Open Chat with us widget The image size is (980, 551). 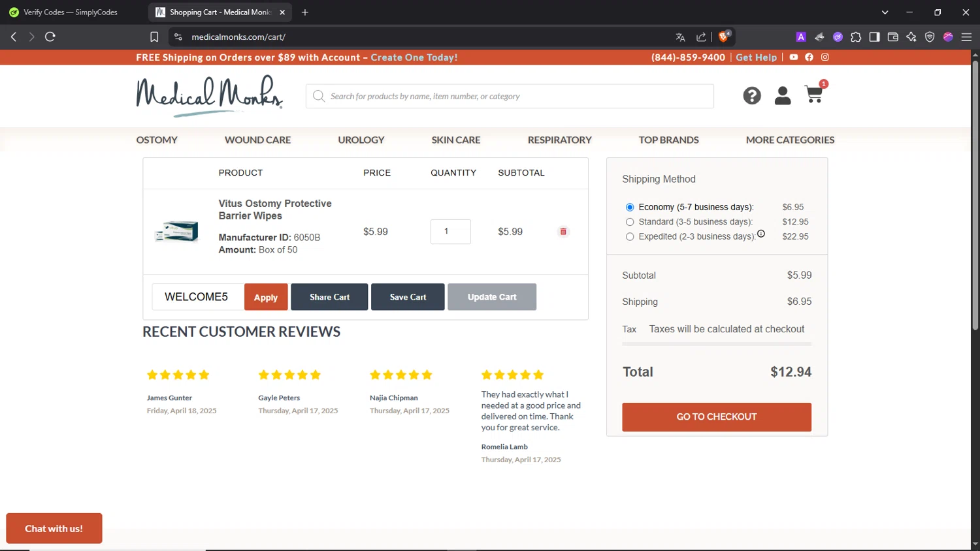(54, 528)
